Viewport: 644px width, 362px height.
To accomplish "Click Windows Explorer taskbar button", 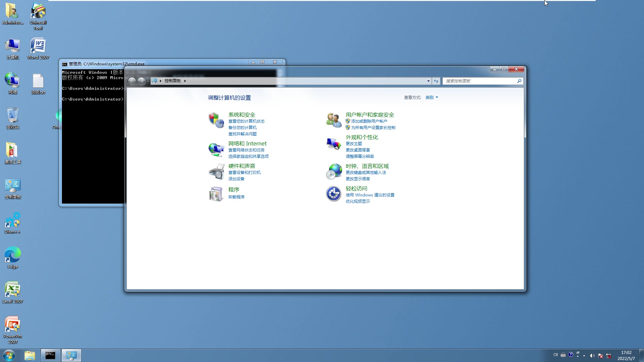I will 29,355.
